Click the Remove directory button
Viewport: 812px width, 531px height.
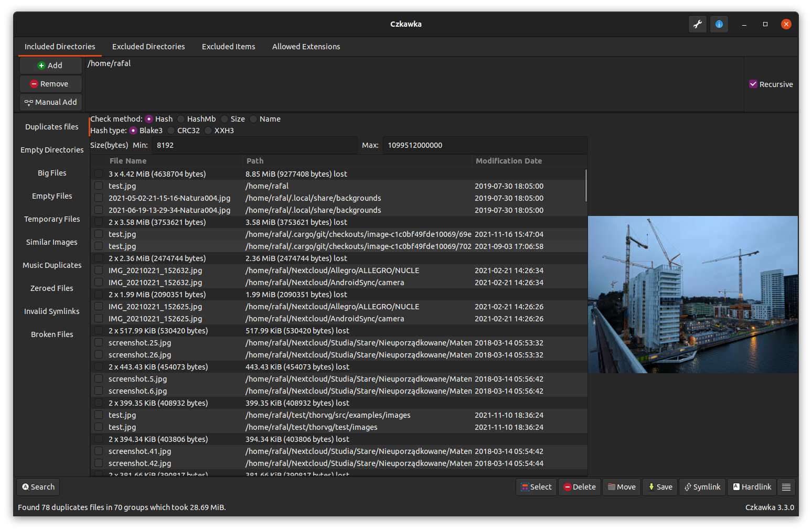[50, 84]
